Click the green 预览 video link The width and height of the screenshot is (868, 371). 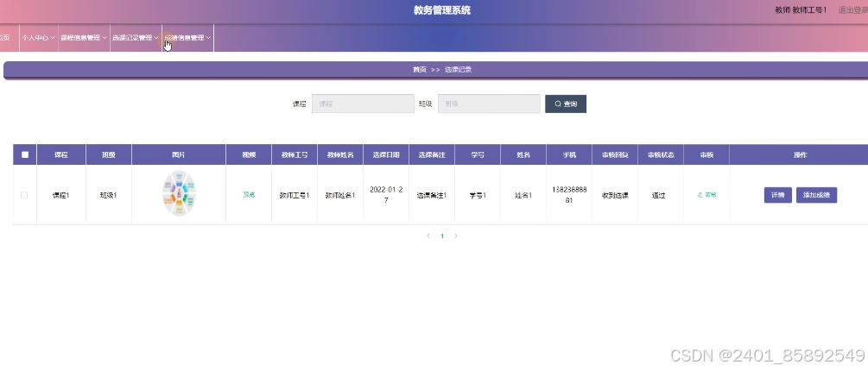tap(249, 195)
